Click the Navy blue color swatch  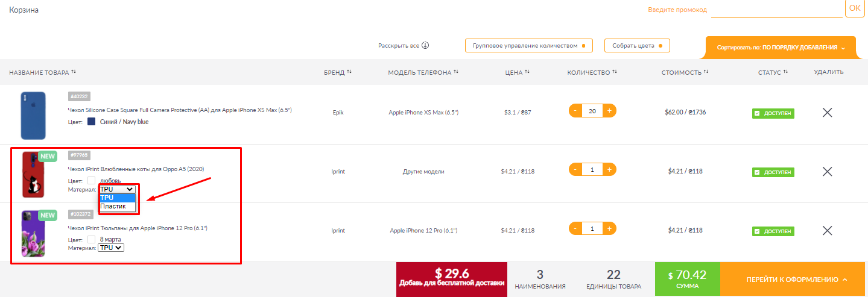[92, 122]
